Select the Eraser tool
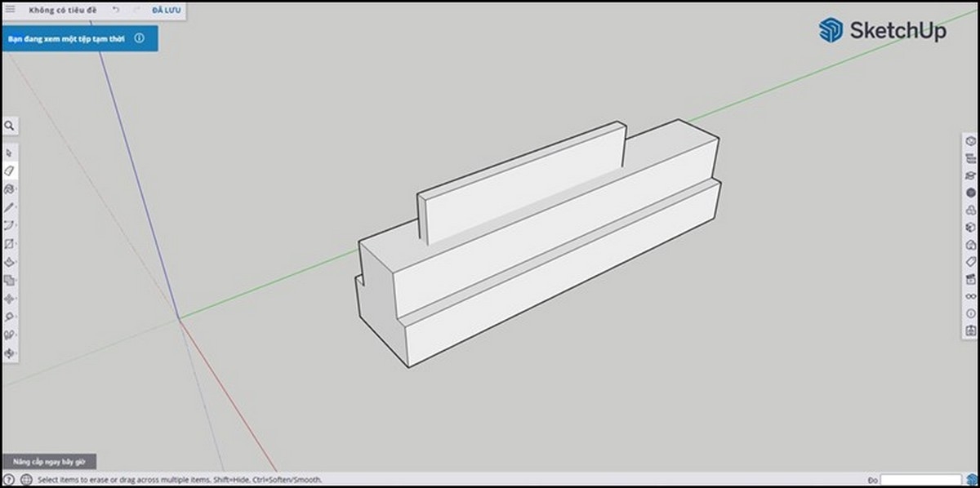This screenshot has height=488, width=980. (9, 171)
